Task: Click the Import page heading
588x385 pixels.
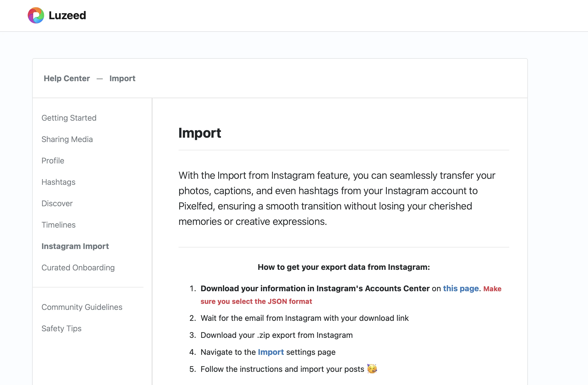Action: click(200, 133)
